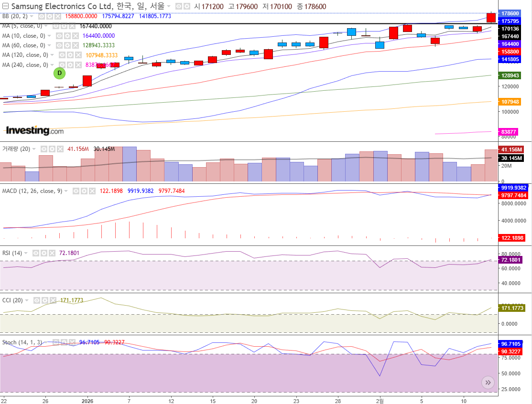
Task: Select the 178600 current price label
Action: pos(510,13)
